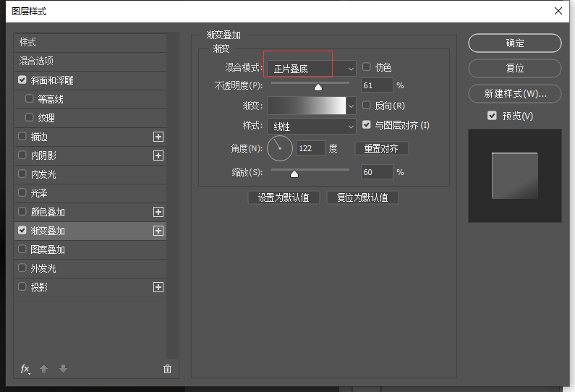
Task: Check the 反向(R) checkbox
Action: tap(367, 106)
